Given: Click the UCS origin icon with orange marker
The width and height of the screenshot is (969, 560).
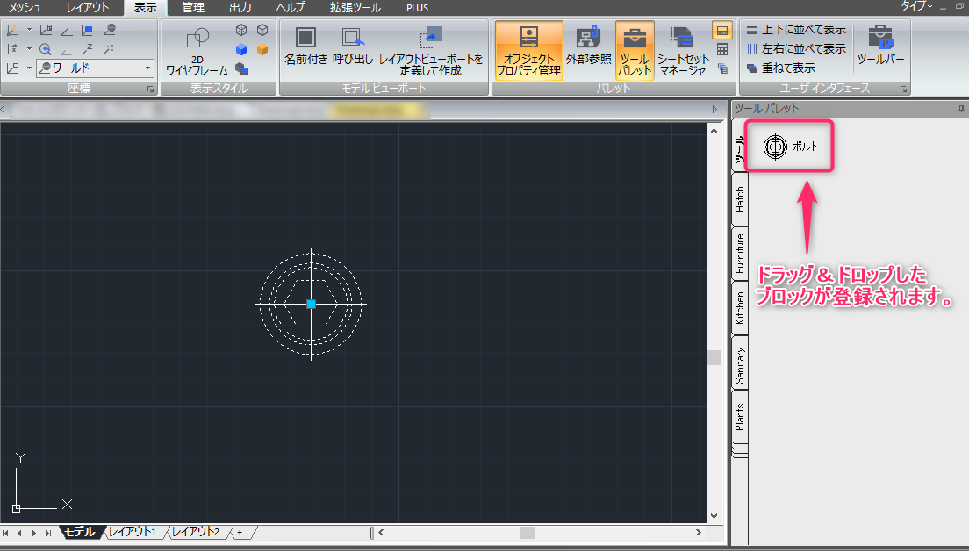Looking at the screenshot, I should (12, 30).
